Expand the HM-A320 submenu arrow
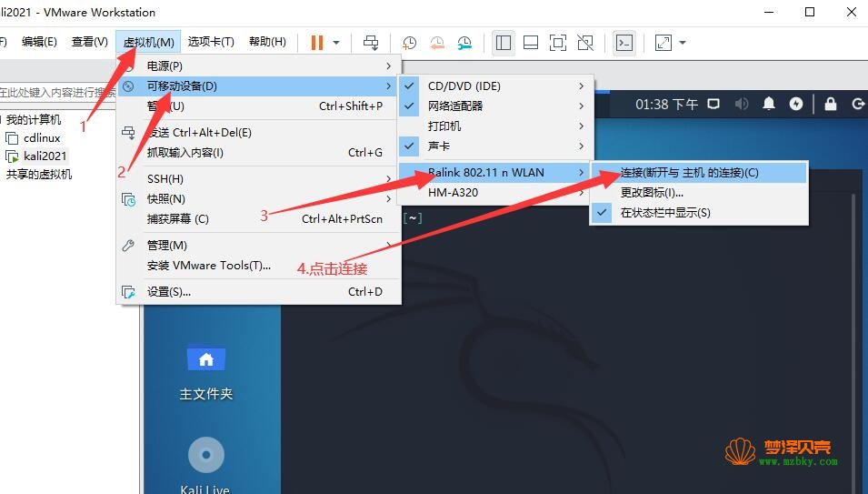Viewport: 868px width, 494px height. pyautogui.click(x=581, y=192)
